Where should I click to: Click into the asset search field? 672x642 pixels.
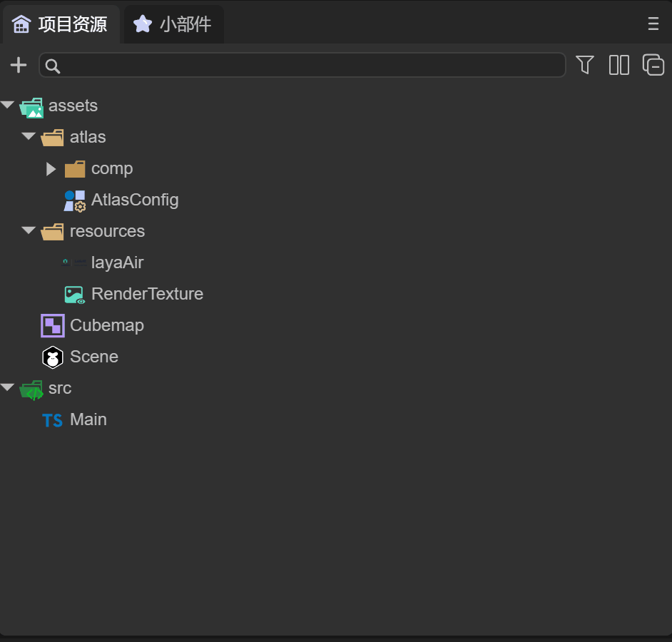coord(307,66)
